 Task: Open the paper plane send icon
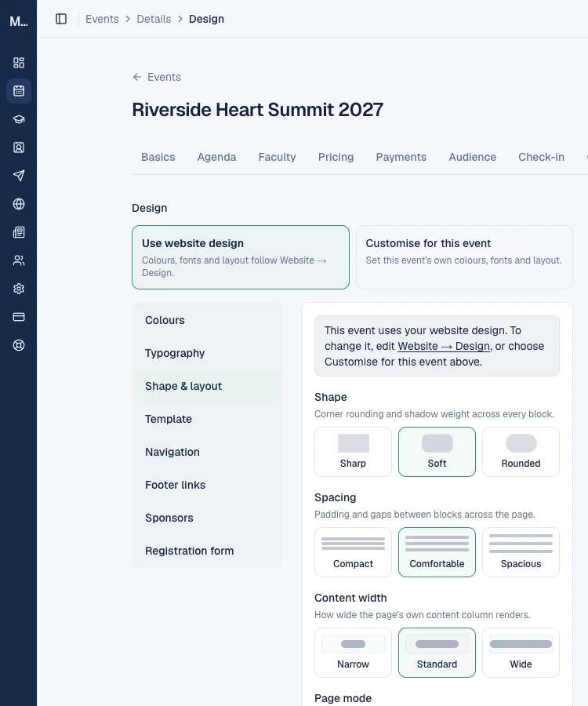click(x=19, y=176)
